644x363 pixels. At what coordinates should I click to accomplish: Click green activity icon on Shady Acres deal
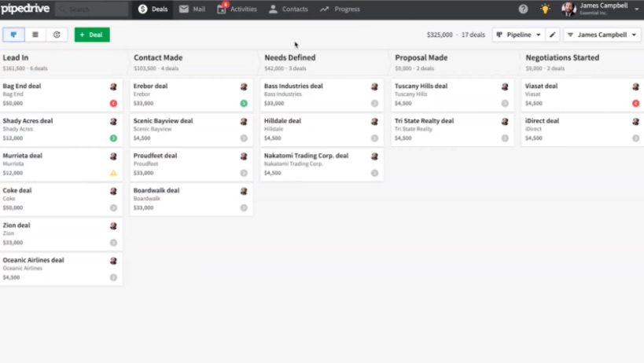(x=113, y=138)
